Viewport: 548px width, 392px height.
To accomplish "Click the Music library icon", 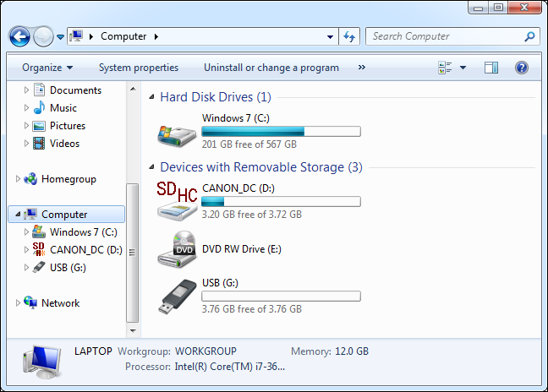I will pos(39,108).
